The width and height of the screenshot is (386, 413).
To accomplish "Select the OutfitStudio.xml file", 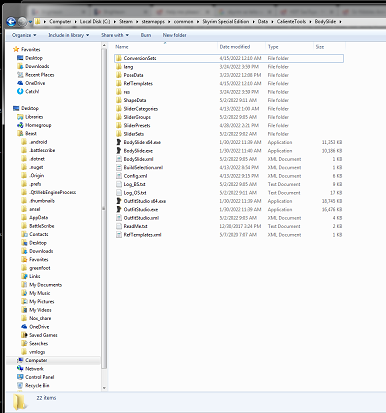I will tap(229, 218).
